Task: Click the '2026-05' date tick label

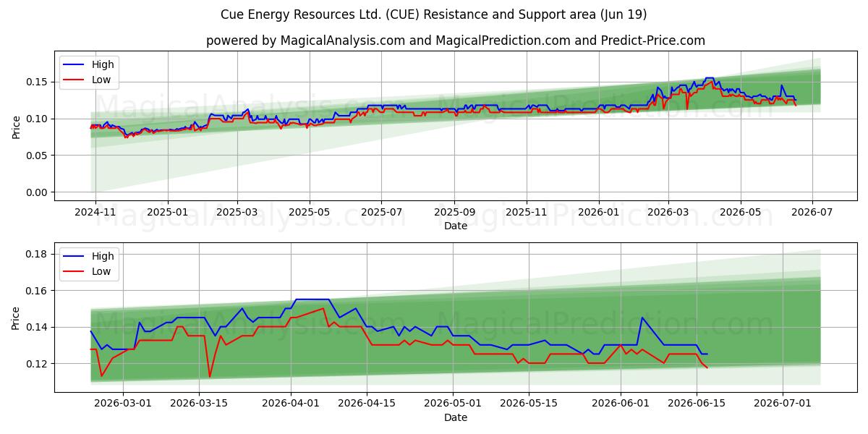Action: [741, 212]
